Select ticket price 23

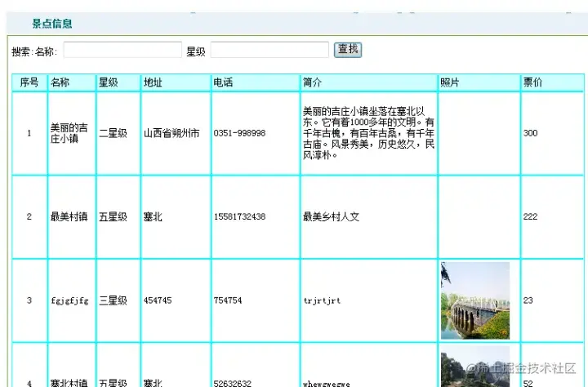click(528, 300)
